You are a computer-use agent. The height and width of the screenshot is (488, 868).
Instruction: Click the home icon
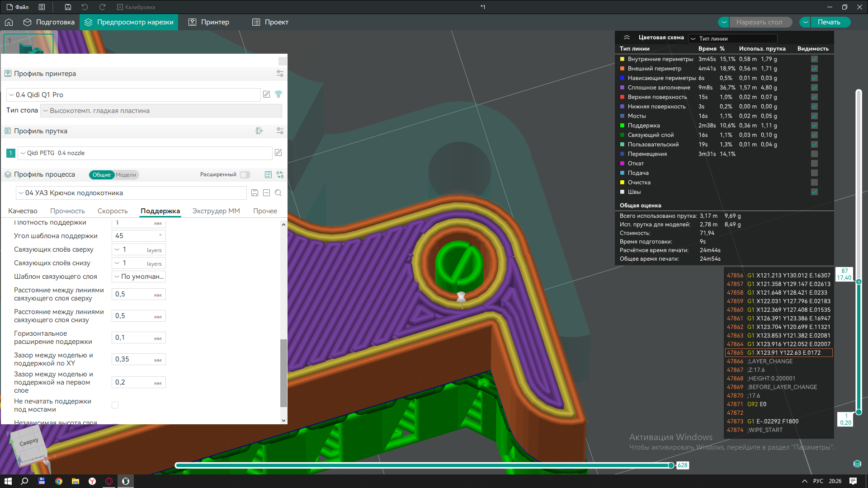pos(9,22)
